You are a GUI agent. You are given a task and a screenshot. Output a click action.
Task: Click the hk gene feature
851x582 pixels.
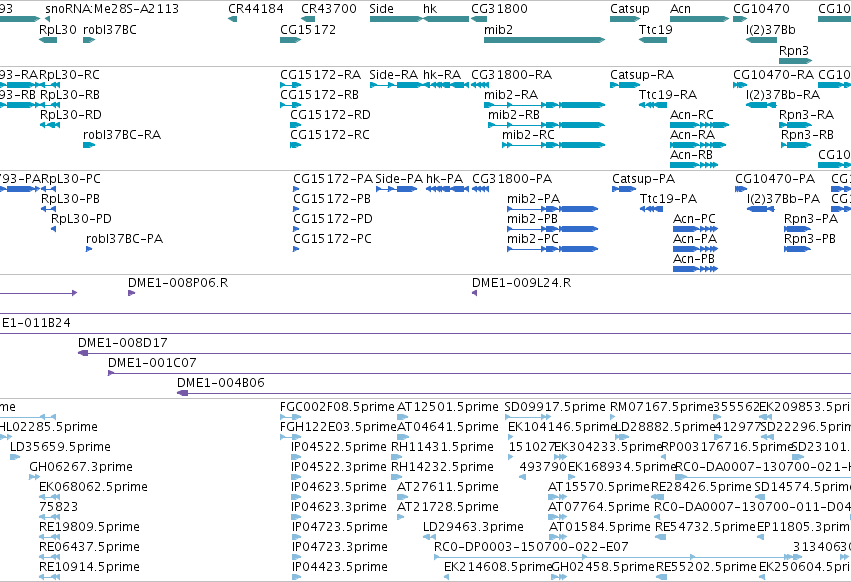(x=446, y=19)
